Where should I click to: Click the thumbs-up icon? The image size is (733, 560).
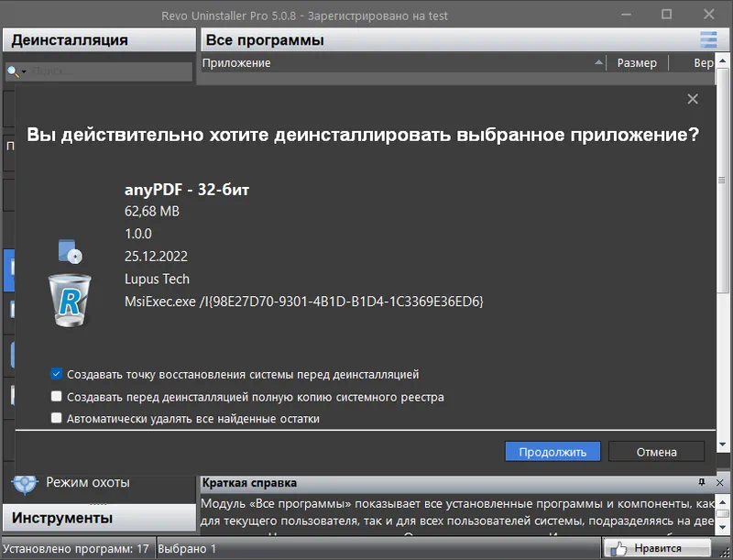[x=619, y=548]
